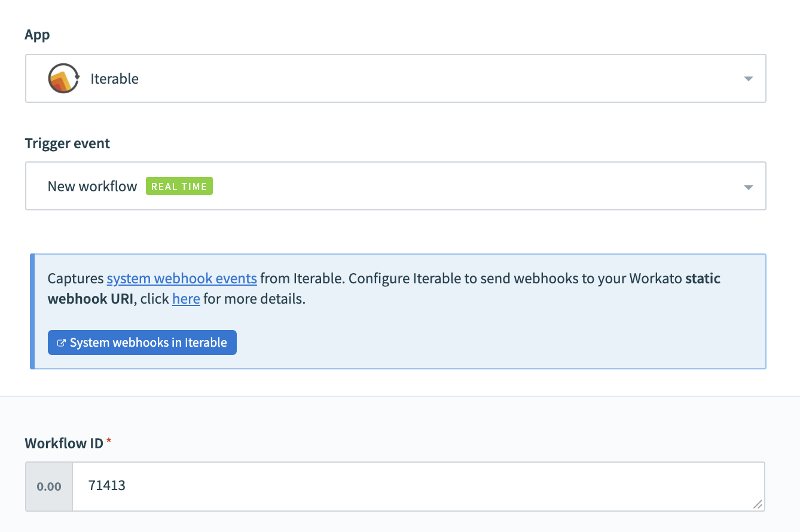Viewport: 800px width, 532px height.
Task: Open the Trigger event dropdown
Action: pos(395,186)
